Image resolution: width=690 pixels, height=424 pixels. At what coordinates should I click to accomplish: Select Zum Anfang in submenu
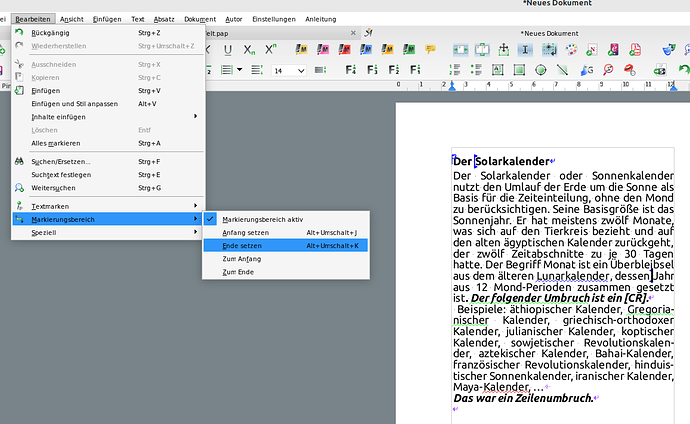coord(286,259)
